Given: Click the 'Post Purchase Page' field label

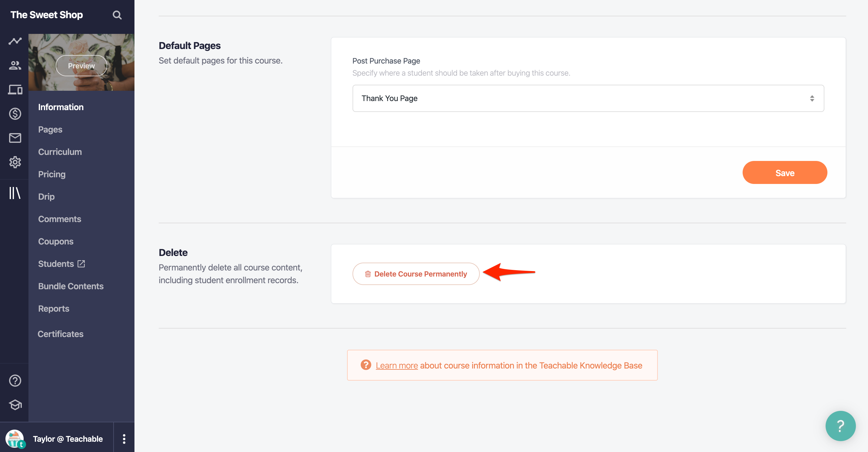Looking at the screenshot, I should click(386, 61).
